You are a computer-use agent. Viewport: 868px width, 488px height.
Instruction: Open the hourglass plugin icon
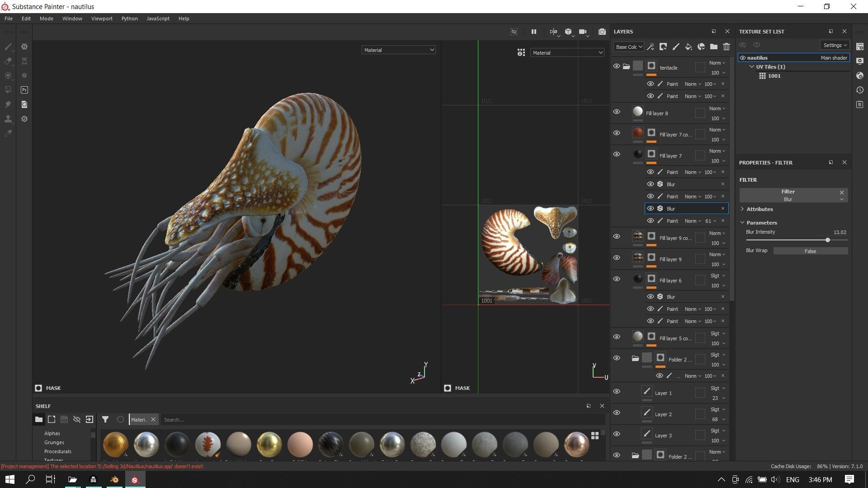click(24, 61)
